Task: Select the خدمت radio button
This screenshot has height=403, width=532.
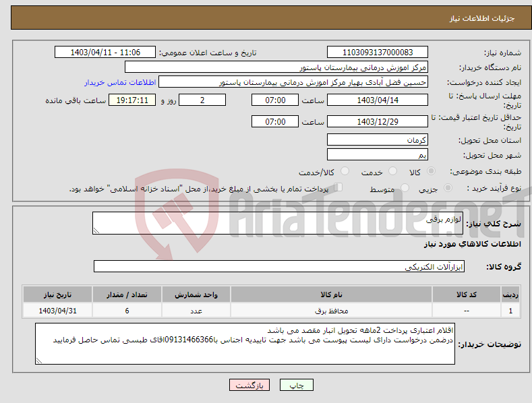Action: (392, 171)
